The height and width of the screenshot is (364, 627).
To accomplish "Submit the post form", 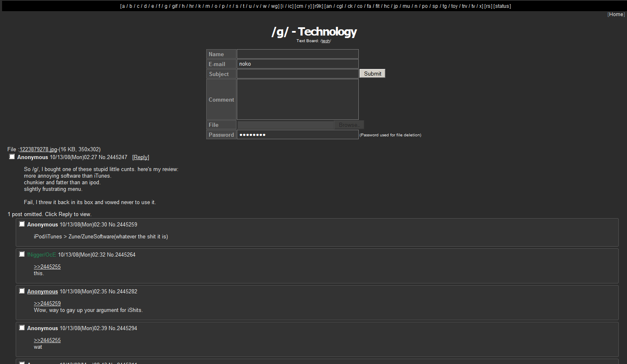I will click(372, 74).
